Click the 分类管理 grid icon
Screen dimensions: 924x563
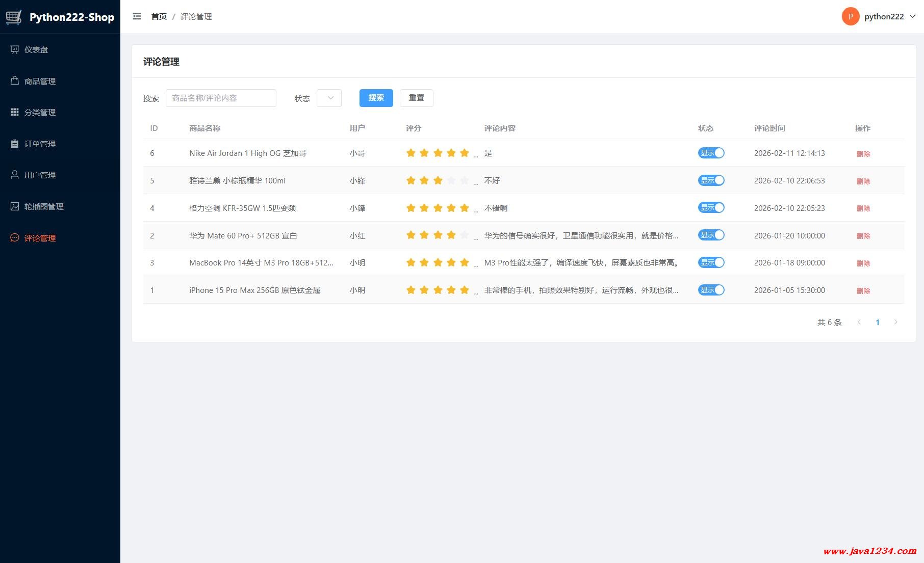[15, 112]
